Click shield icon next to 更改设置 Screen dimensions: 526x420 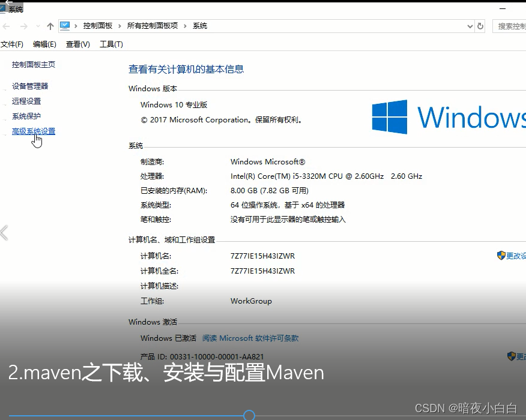pyautogui.click(x=501, y=256)
